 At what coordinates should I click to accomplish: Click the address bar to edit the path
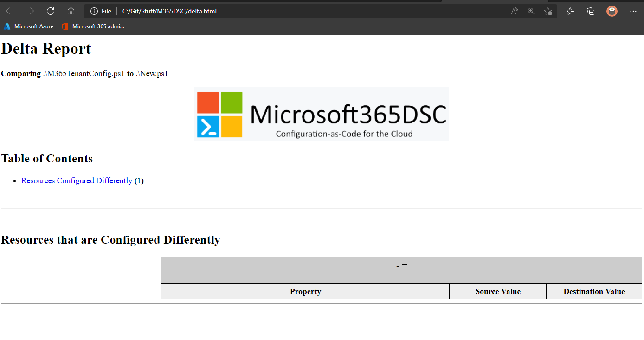coord(169,11)
